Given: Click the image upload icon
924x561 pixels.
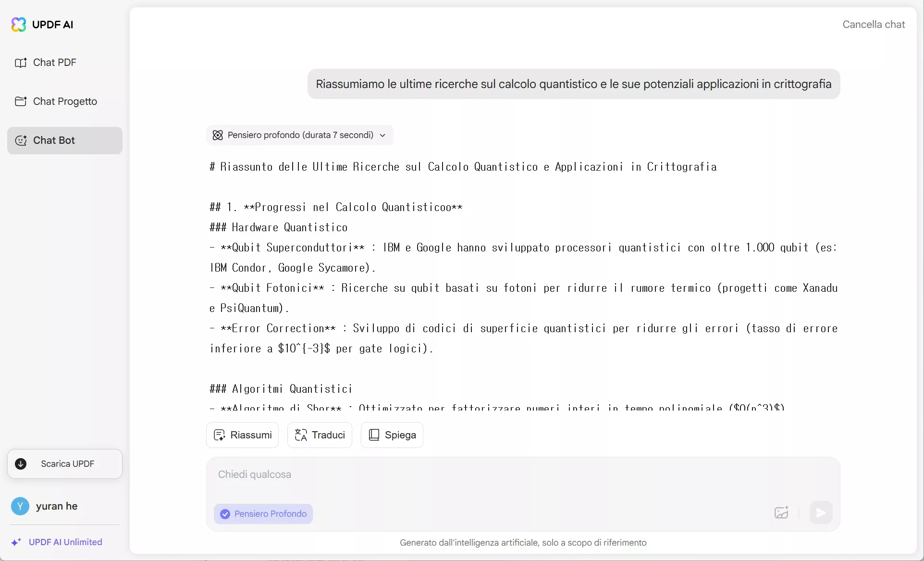Looking at the screenshot, I should (x=781, y=512).
